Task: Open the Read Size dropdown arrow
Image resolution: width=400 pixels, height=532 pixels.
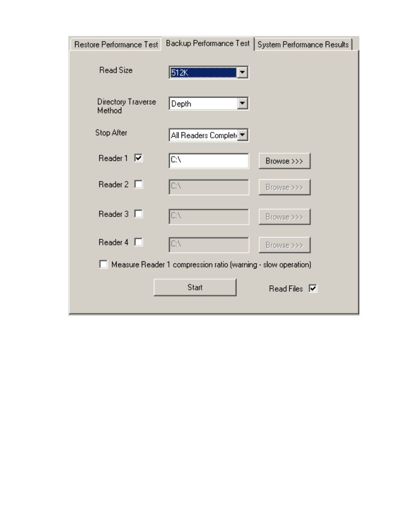Action: click(242, 72)
